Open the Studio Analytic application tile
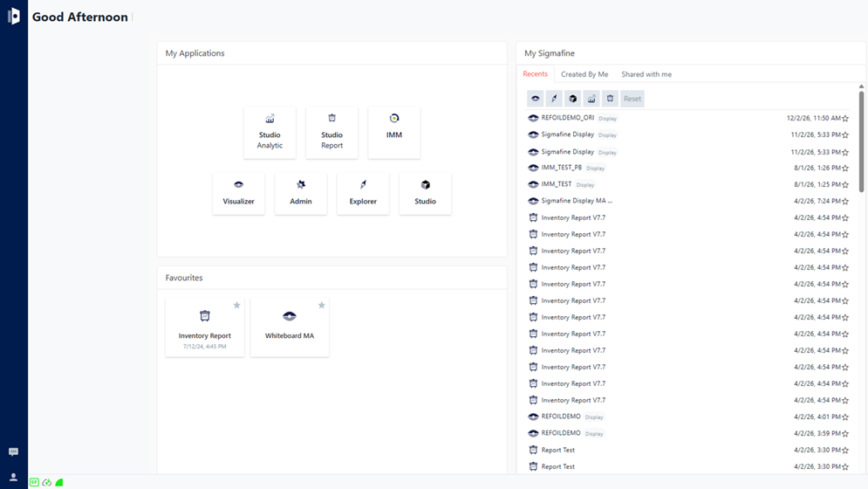 [270, 133]
